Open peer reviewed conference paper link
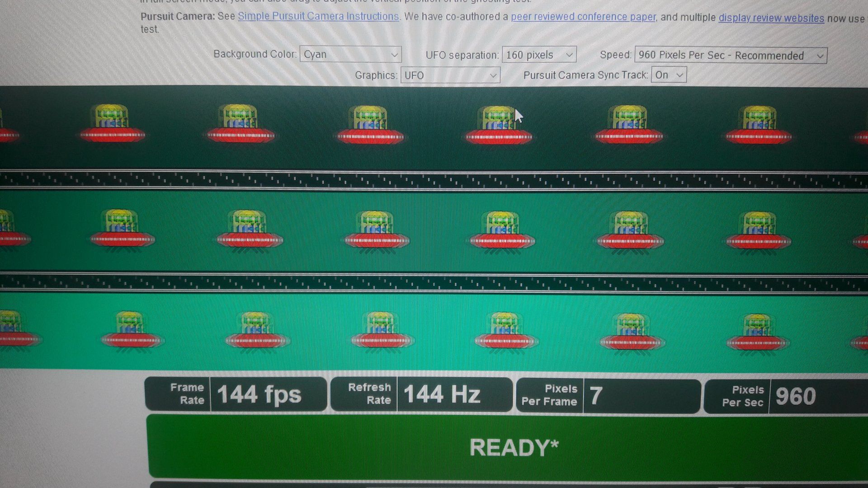This screenshot has height=488, width=868. coord(583,17)
